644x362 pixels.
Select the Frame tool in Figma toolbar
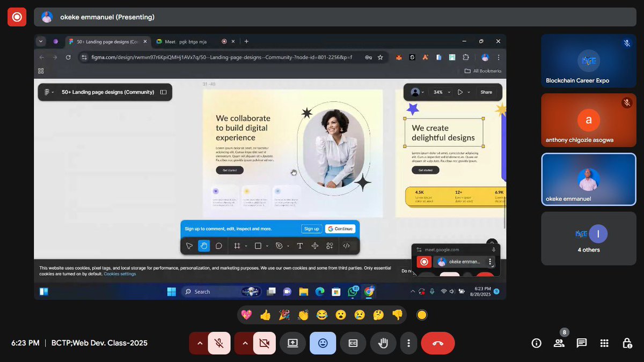(x=236, y=246)
